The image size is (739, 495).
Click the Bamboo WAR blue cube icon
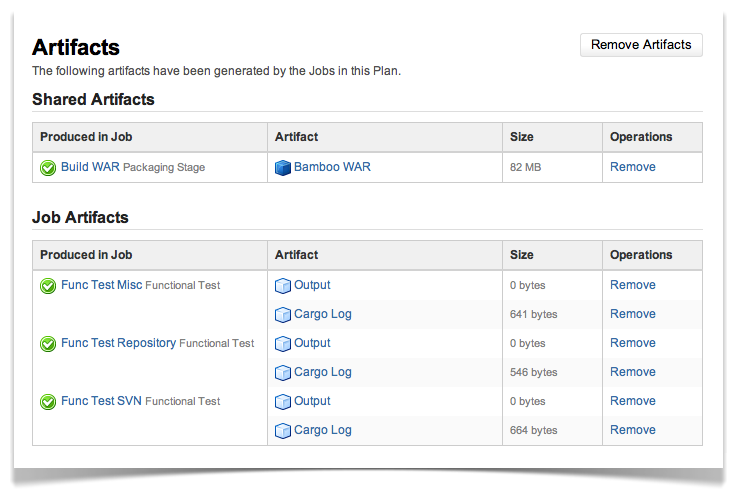coord(283,167)
